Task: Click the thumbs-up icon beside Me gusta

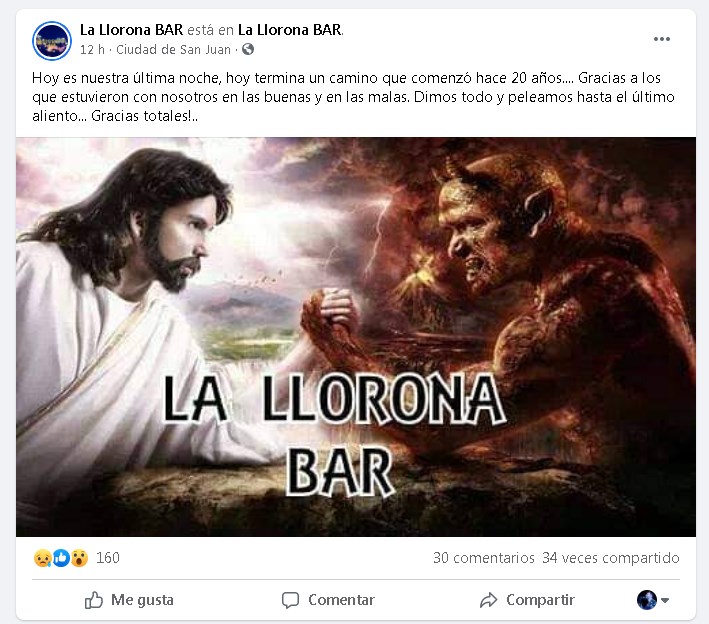Action: tap(94, 600)
